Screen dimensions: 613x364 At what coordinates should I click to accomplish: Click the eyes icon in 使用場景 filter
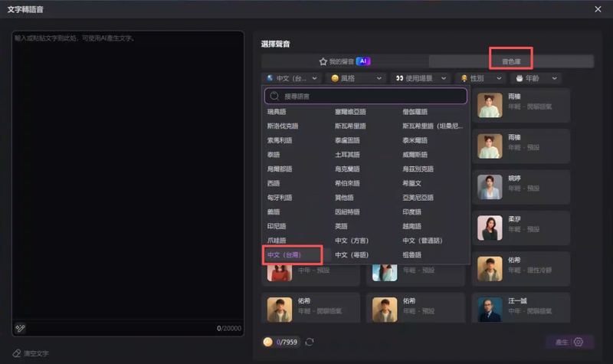pyautogui.click(x=399, y=78)
